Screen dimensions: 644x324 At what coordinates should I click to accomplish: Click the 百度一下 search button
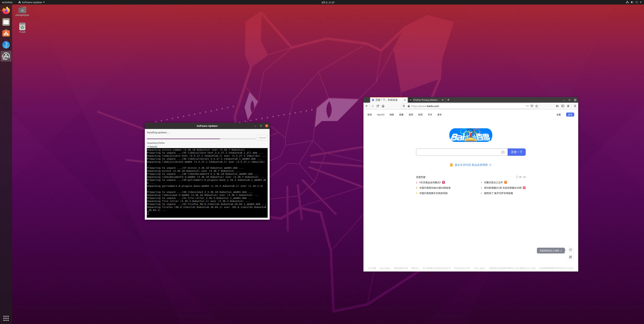coord(516,152)
